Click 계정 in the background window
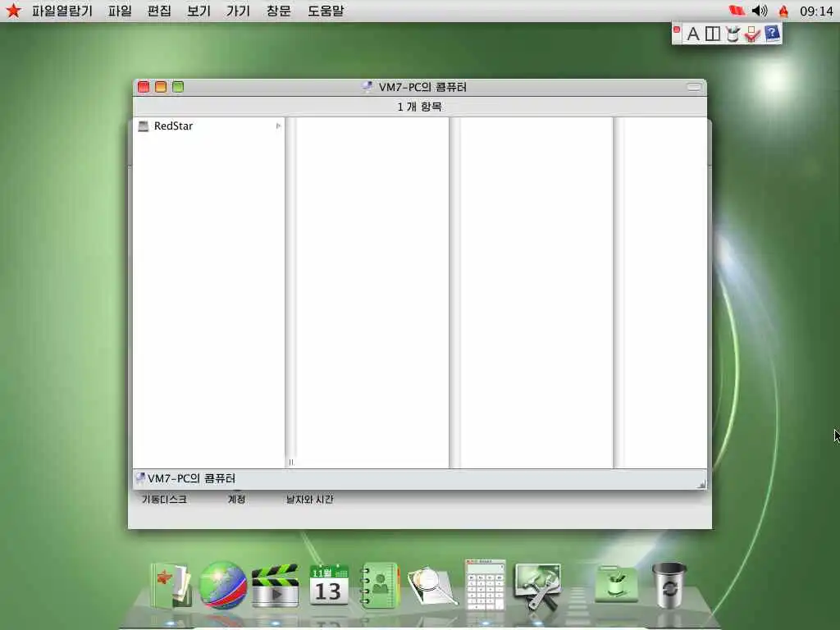This screenshot has width=840, height=630. click(236, 500)
